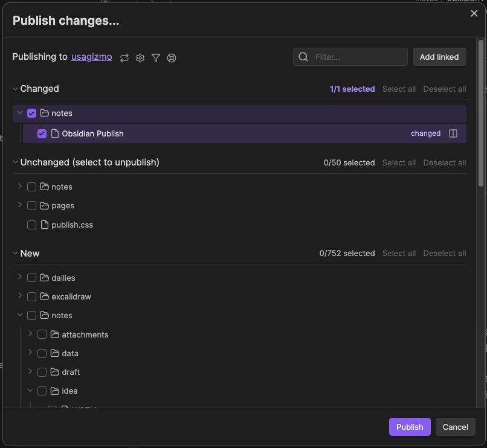Uncheck the Obsidian Publish note checkbox

(x=42, y=134)
